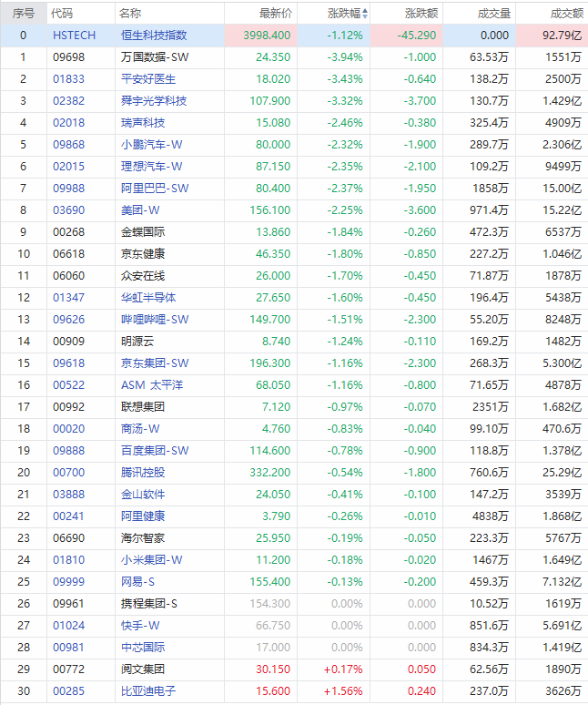The image size is (588, 705).
Task: Sort by 涨跌额 column header
Action: click(421, 14)
